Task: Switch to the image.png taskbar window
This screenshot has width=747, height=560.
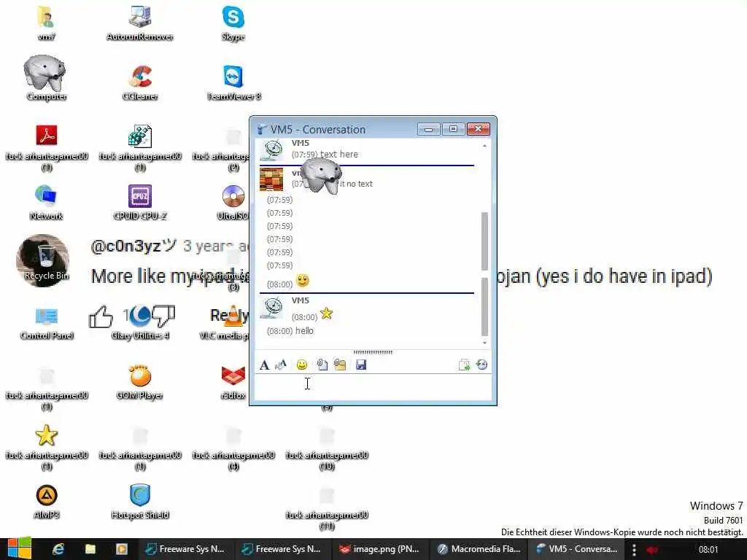Action: click(x=379, y=549)
